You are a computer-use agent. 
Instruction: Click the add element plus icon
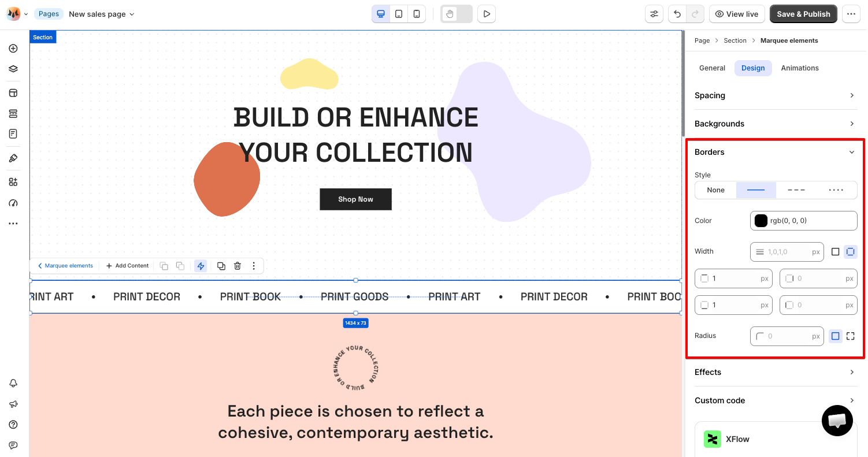point(13,49)
